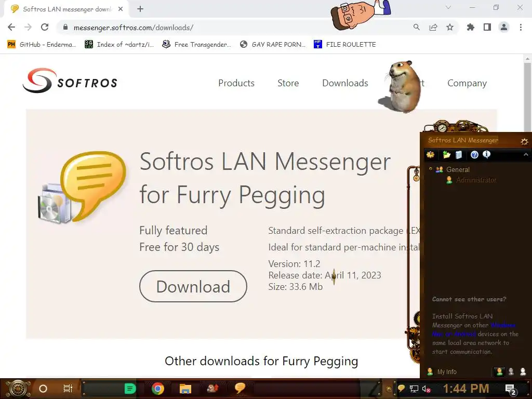Open the Start button on taskbar

coord(18,389)
